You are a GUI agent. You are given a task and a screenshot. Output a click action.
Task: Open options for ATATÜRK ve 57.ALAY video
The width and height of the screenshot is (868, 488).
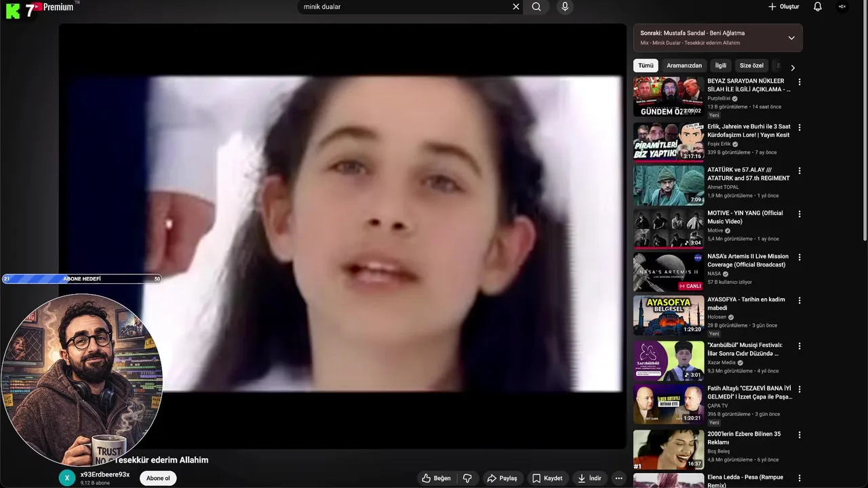click(800, 171)
